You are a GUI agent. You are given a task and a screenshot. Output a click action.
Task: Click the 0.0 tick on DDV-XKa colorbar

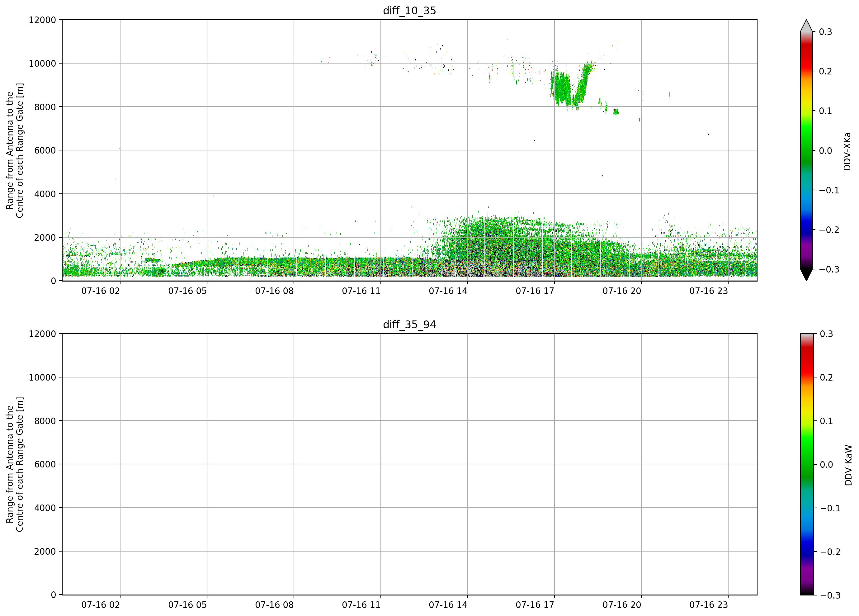click(826, 151)
